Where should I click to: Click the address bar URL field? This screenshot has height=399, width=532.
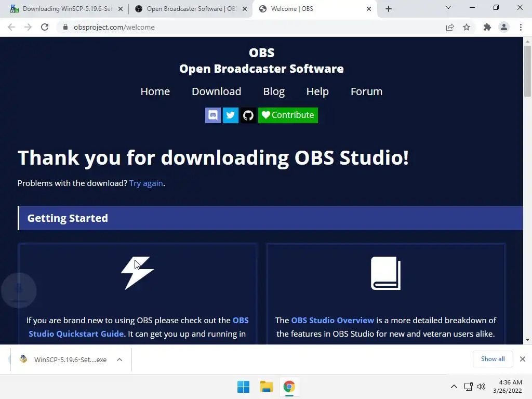(x=251, y=27)
